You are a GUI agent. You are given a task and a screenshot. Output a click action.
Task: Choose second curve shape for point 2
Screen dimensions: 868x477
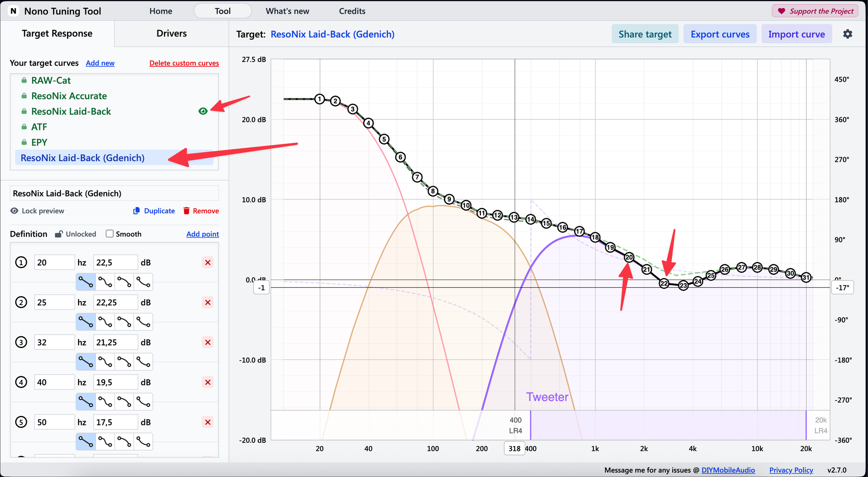(105, 322)
